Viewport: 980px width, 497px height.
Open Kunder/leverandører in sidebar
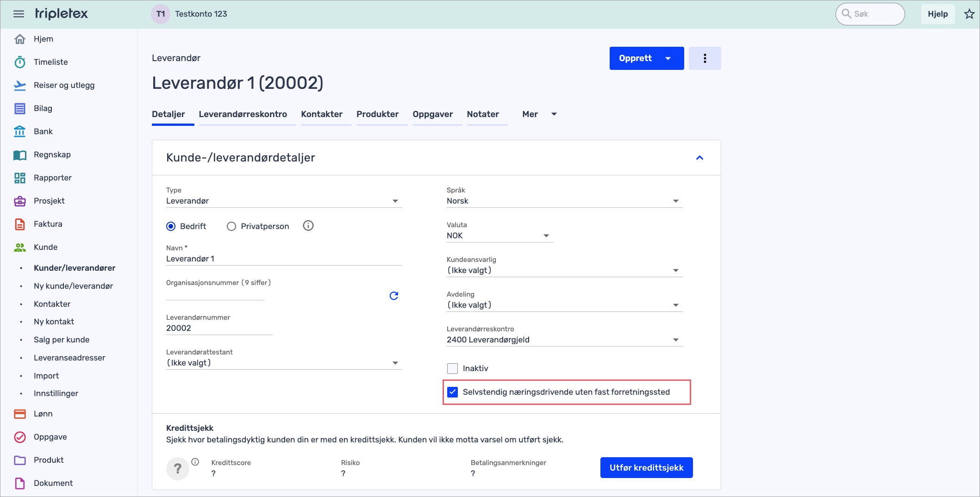pyautogui.click(x=75, y=268)
